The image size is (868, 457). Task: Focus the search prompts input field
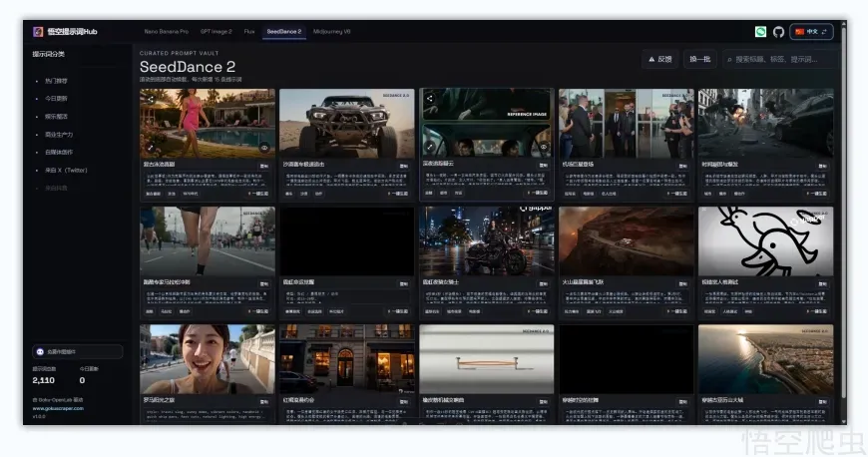point(779,59)
